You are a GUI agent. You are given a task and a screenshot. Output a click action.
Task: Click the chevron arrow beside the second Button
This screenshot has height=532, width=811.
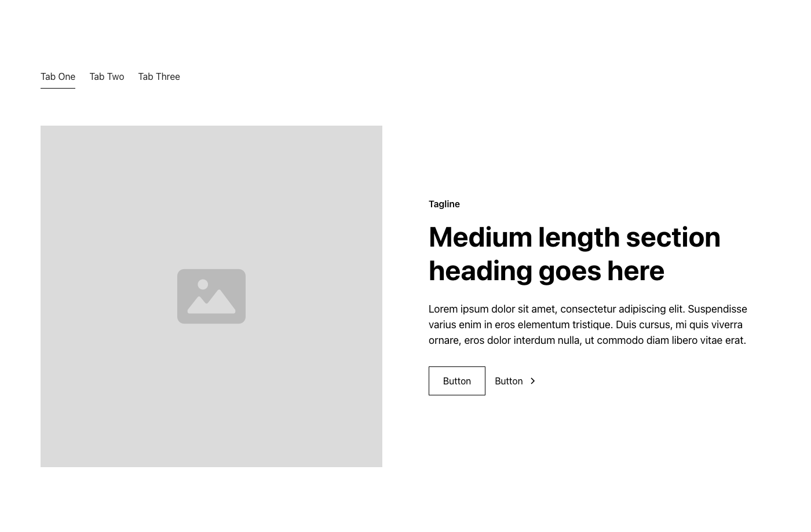[532, 381]
